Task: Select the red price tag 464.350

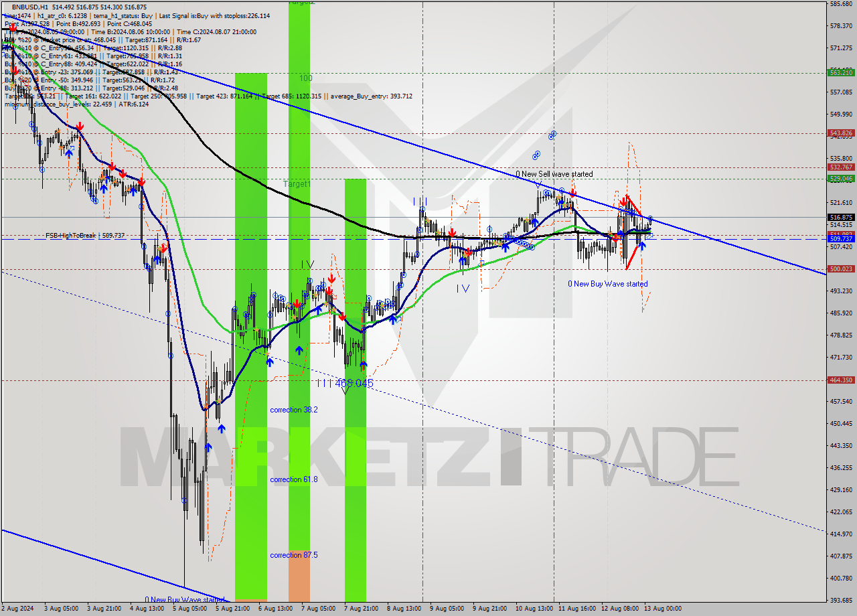Action: point(841,380)
